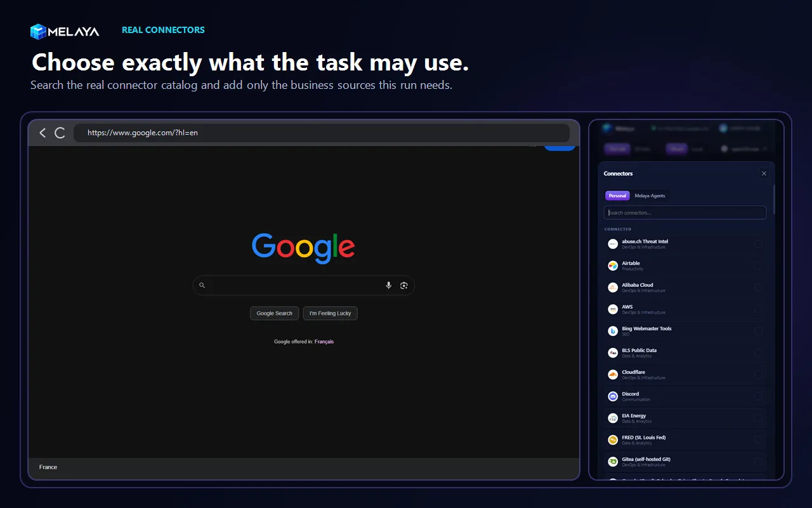This screenshot has height=508, width=812.
Task: Click the FRED (St. Louis Fed) logo
Action: point(613,440)
